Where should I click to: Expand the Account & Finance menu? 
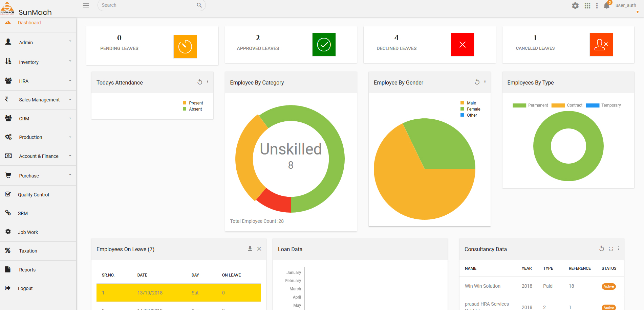[39, 156]
